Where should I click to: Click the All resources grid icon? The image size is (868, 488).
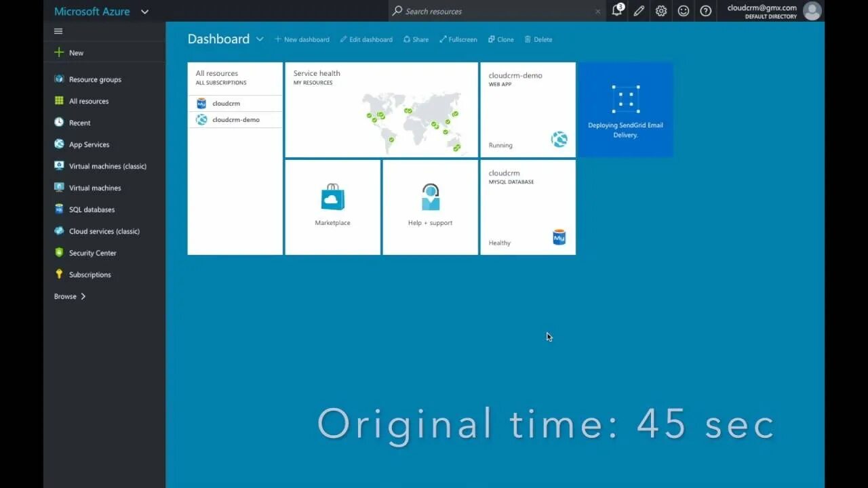(x=59, y=101)
